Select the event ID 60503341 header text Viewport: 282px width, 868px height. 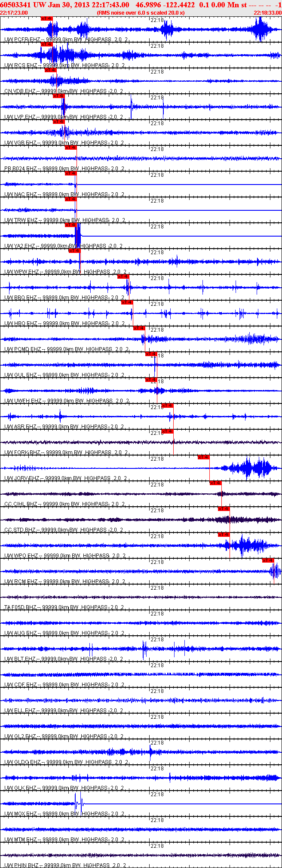(x=15, y=5)
